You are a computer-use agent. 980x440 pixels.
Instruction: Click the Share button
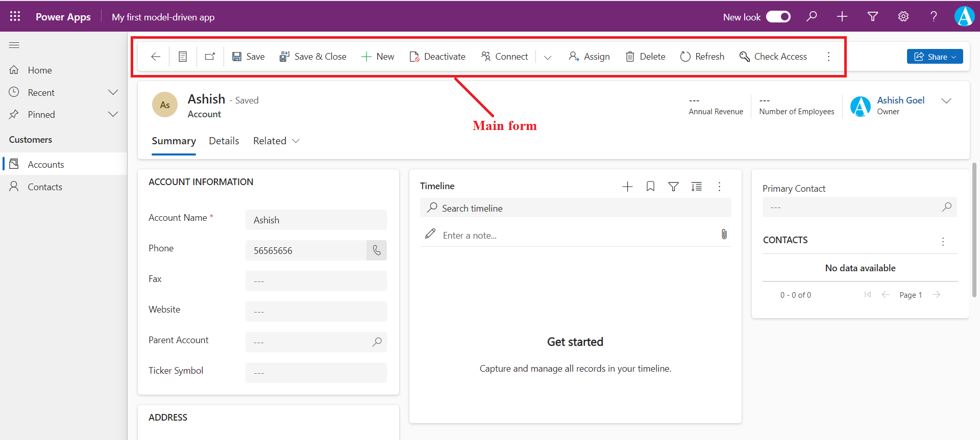coord(934,57)
